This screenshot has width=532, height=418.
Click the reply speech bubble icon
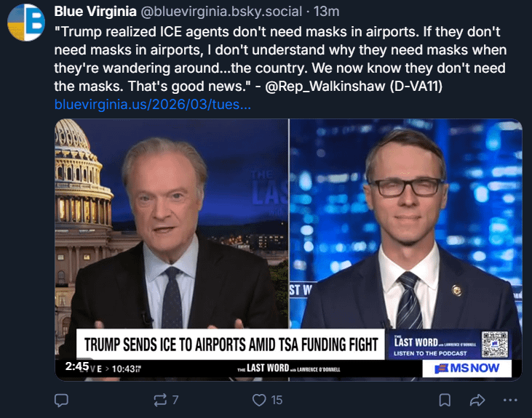pos(62,400)
